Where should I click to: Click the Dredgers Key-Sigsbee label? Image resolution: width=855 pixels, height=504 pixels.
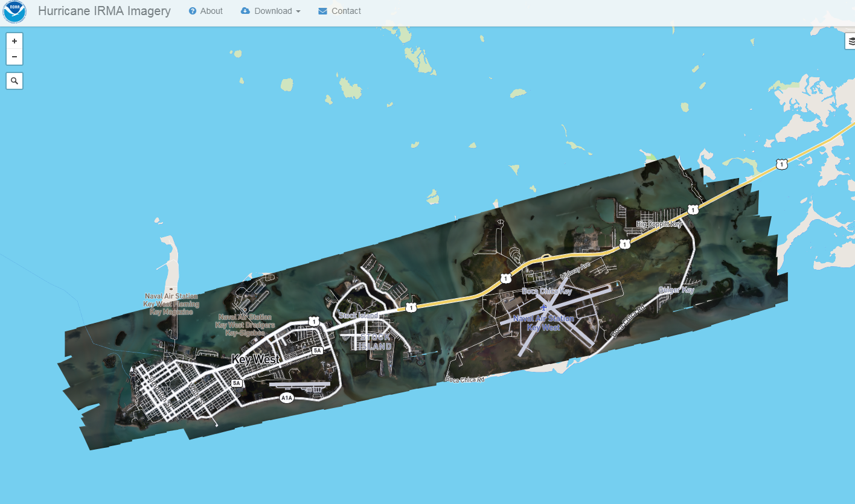click(x=245, y=325)
